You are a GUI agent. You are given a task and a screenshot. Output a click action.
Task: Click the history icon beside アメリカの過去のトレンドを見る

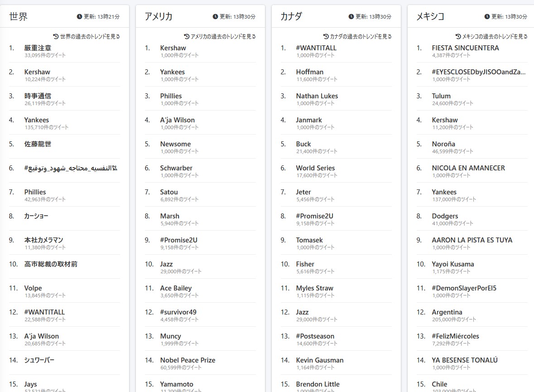coord(187,36)
